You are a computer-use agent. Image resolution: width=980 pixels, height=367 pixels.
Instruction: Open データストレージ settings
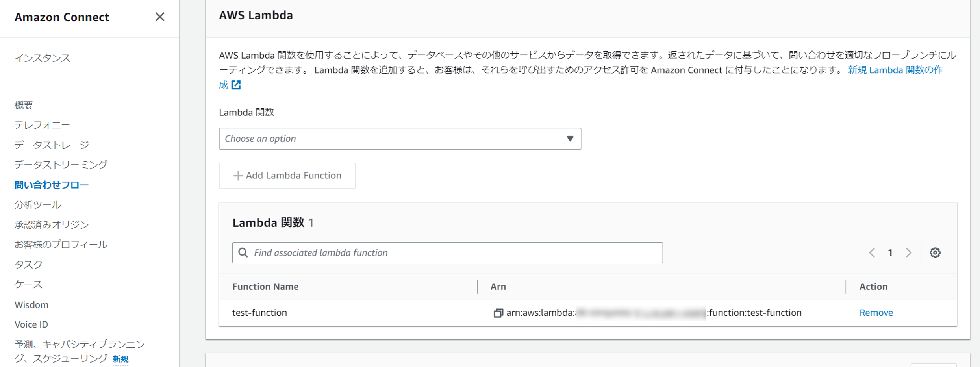(x=51, y=145)
